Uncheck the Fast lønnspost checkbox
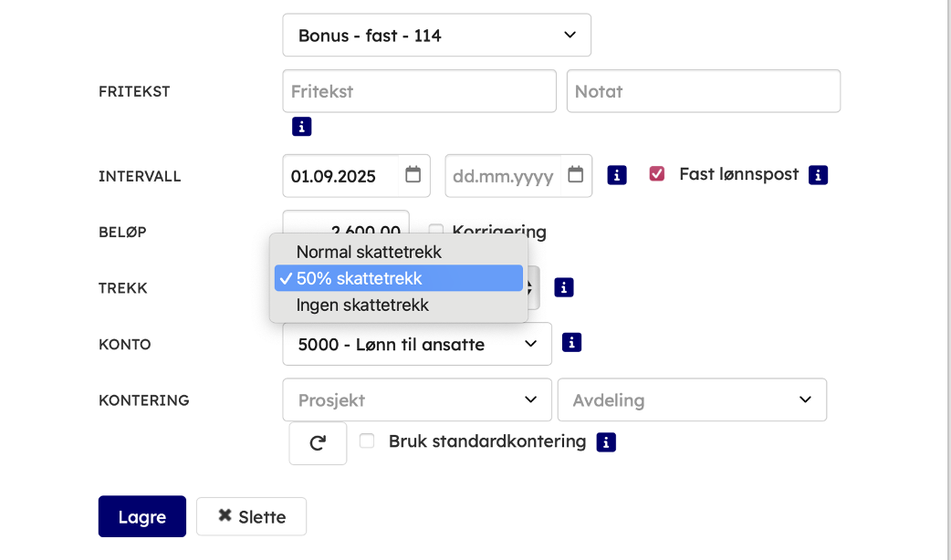The image size is (951, 560). pos(656,174)
